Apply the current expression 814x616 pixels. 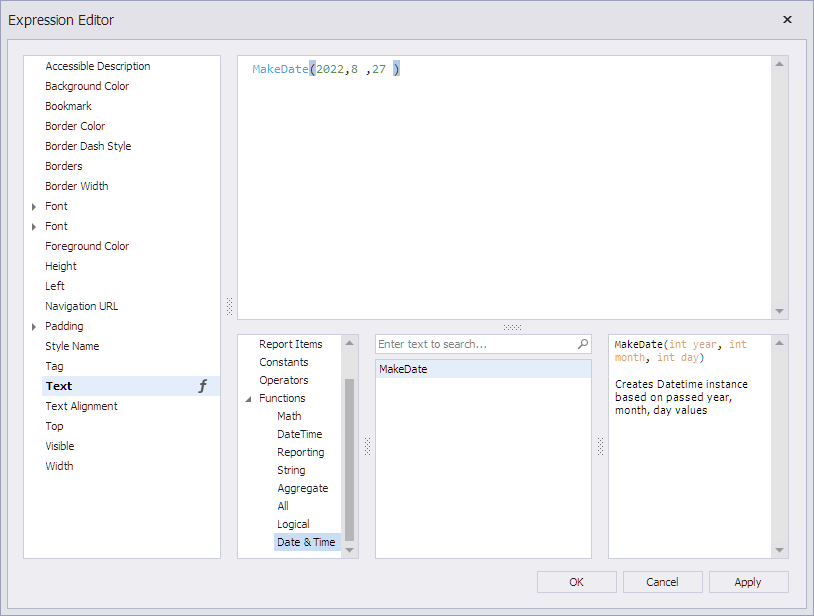tap(748, 581)
